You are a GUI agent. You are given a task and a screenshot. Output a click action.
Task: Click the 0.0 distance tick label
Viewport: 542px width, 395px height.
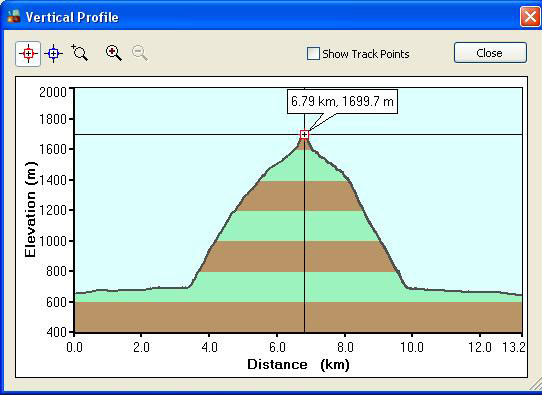(x=74, y=347)
